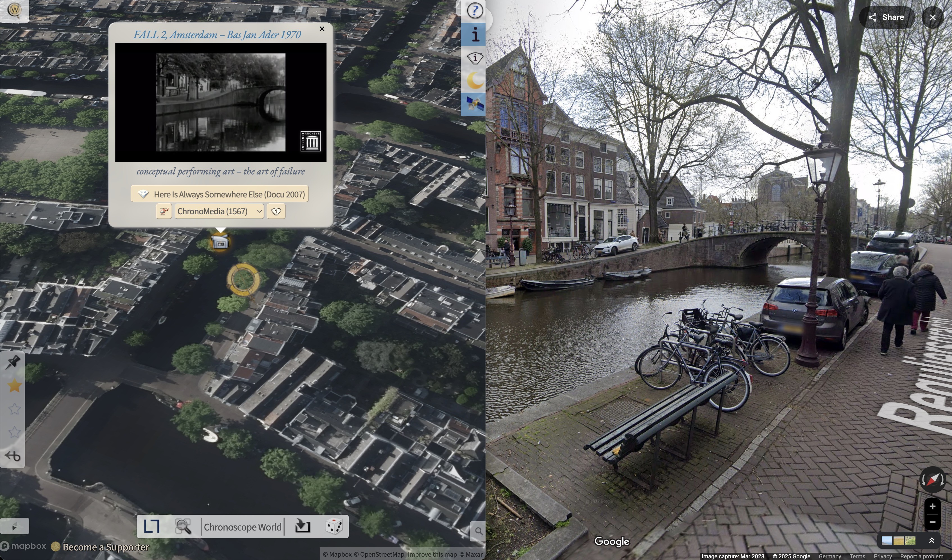Click 'Report a problem' link
952x560 pixels.
[x=921, y=556]
